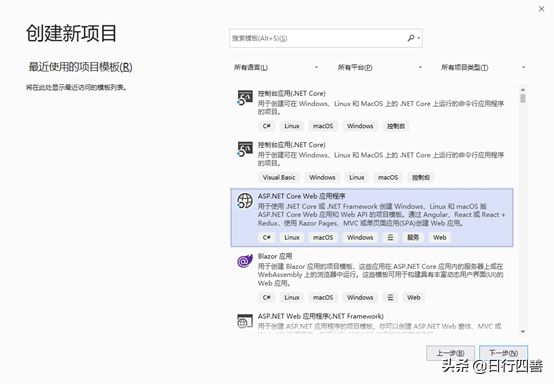
Task: Click the 最近使用的项目模板(R) heading
Action: click(x=81, y=67)
